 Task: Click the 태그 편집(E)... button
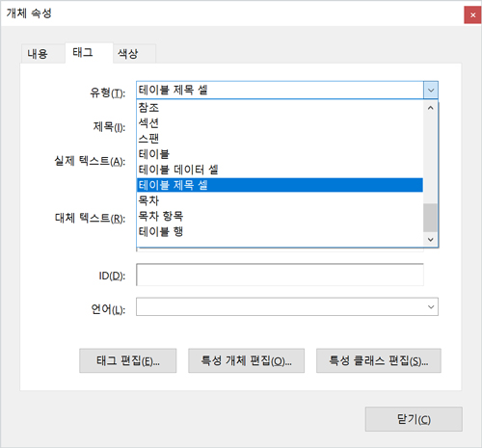point(128,360)
